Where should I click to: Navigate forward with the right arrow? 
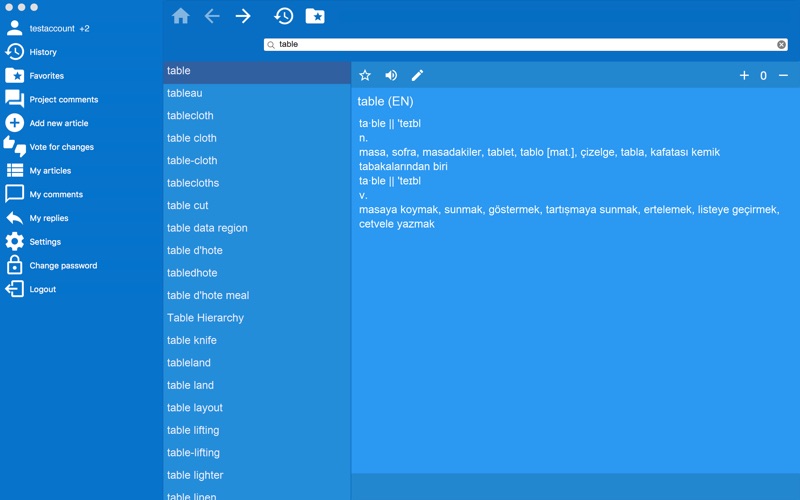point(243,16)
